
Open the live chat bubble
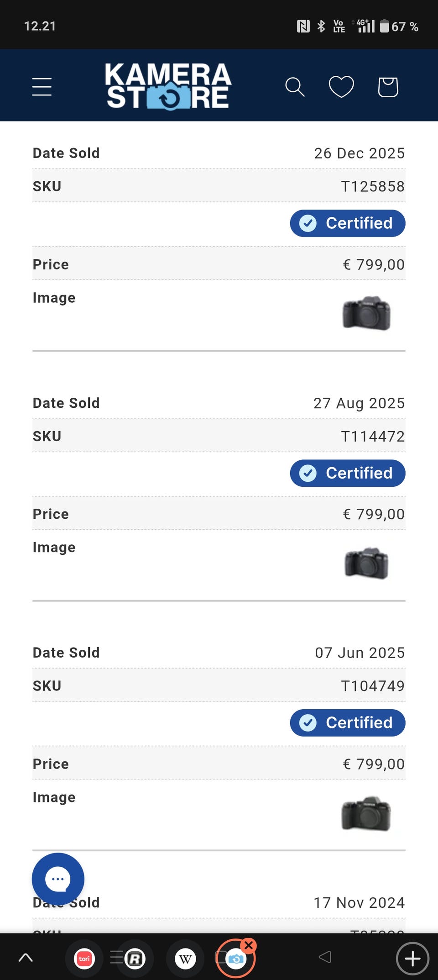[x=58, y=879]
